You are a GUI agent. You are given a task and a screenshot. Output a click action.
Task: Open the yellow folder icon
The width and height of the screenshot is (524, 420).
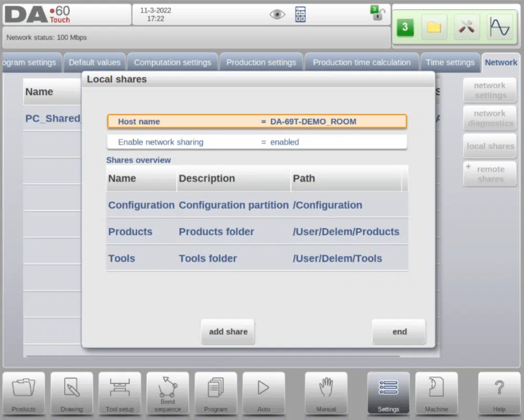pyautogui.click(x=434, y=27)
